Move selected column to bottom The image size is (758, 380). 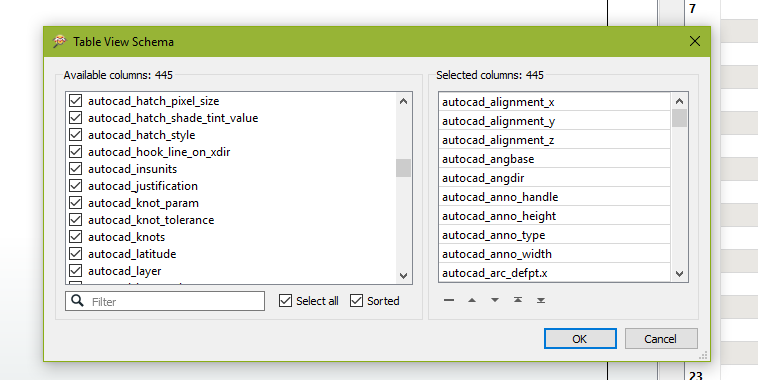[541, 300]
